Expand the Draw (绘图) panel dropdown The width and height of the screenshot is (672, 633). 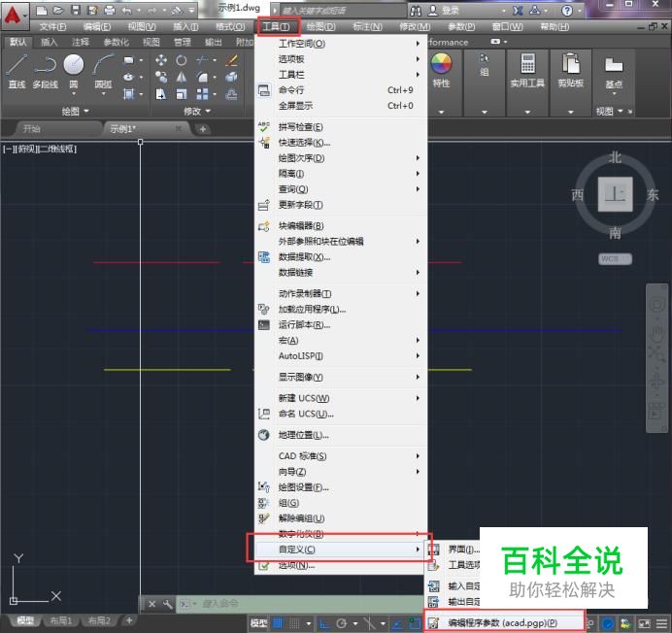pos(75,112)
